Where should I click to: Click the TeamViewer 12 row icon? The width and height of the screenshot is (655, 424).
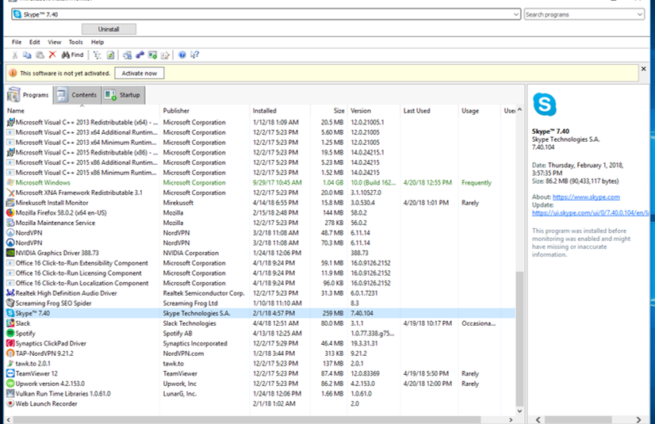[x=10, y=373]
